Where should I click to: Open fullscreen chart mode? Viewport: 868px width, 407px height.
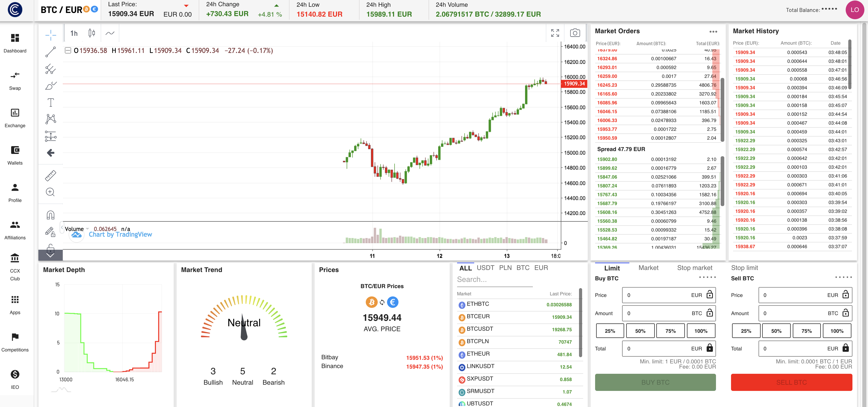[555, 33]
